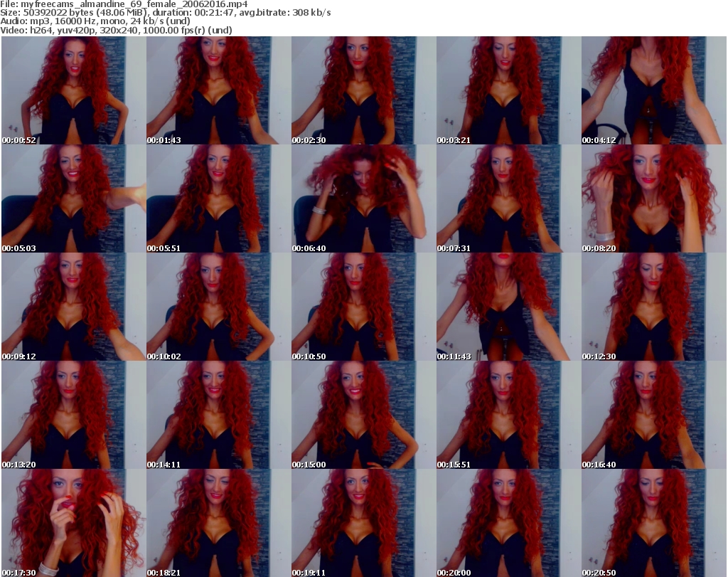Select the thumbnail timestamped 00:10:02
This screenshot has height=577, width=728.
[x=219, y=307]
